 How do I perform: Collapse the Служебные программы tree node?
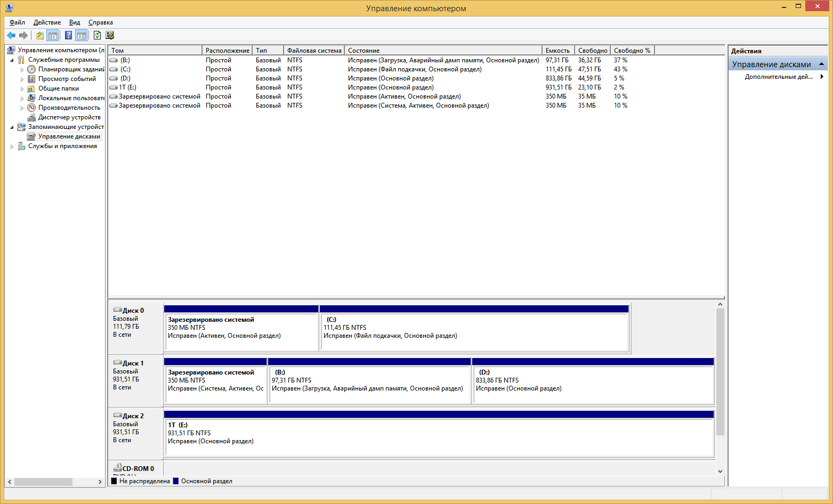(x=12, y=60)
